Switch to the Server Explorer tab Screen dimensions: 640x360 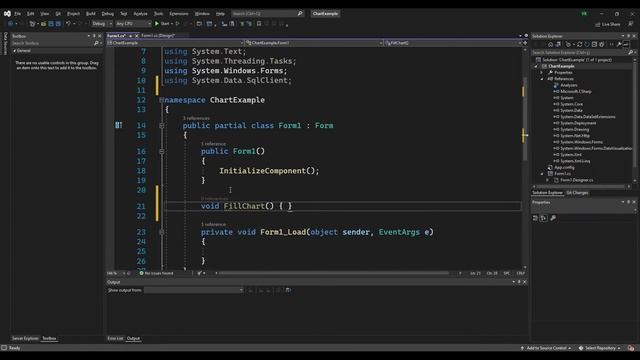(x=25, y=338)
